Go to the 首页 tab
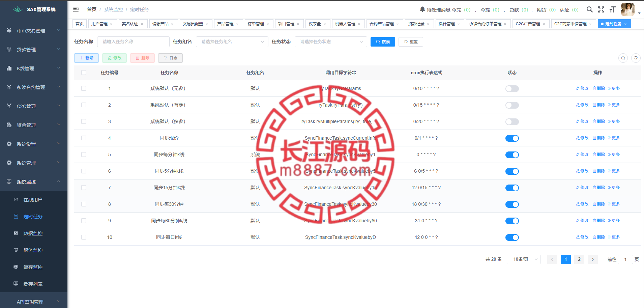Screen dimensions: 644x308 (x=80, y=24)
